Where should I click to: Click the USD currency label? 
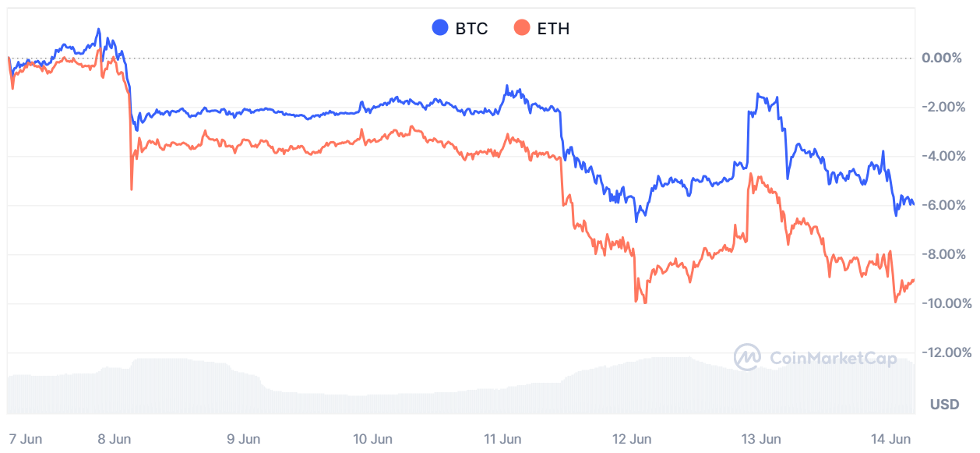pyautogui.click(x=944, y=404)
